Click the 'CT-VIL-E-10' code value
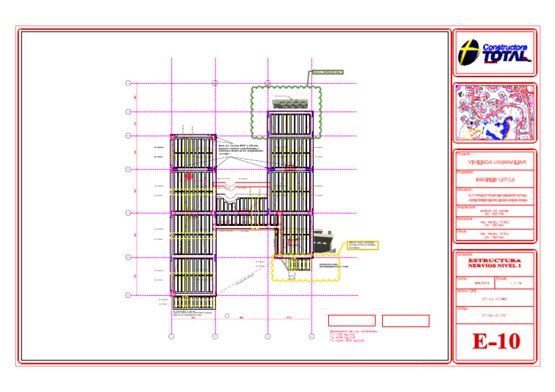 (494, 315)
